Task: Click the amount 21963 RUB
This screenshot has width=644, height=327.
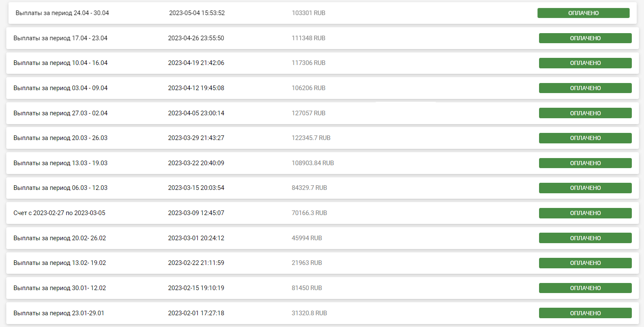Action: point(307,263)
